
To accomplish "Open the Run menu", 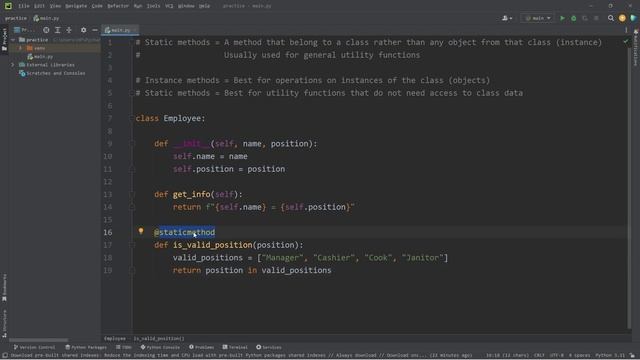I will coord(138,6).
